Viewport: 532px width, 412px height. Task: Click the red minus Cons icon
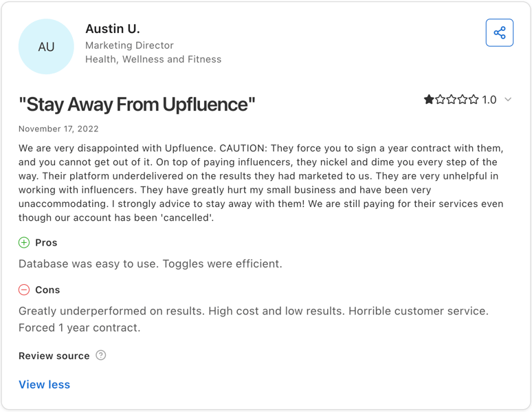[x=24, y=290]
